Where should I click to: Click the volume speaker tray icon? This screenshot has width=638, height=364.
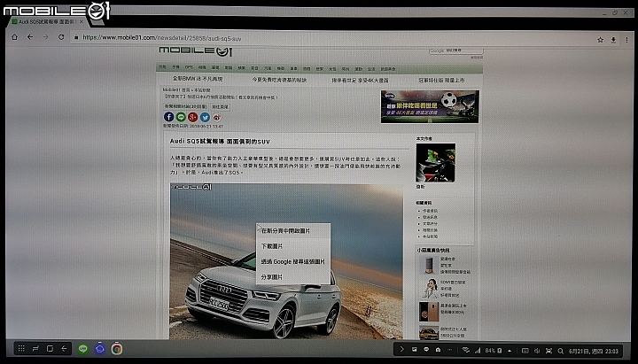click(537, 351)
